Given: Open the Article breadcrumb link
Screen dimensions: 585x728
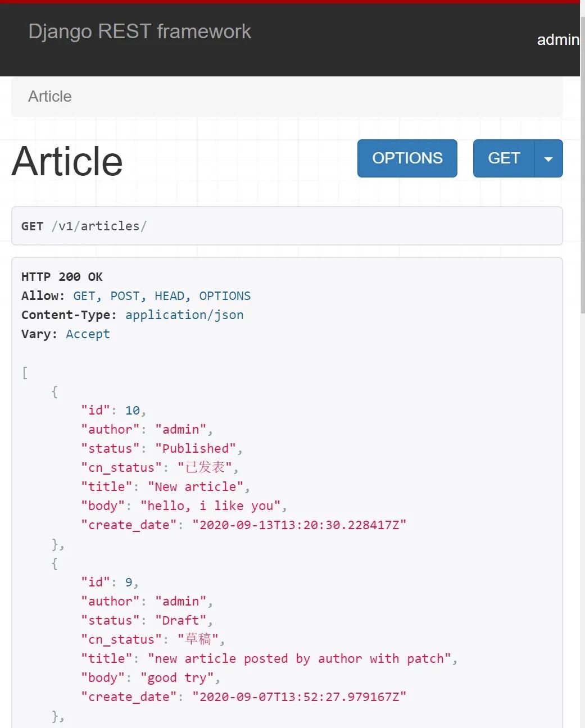Looking at the screenshot, I should point(49,96).
